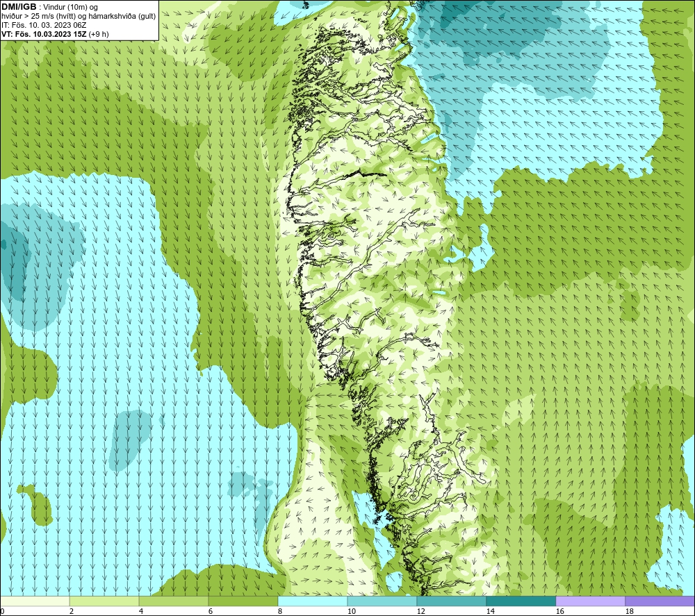Click the light green 2–4 m/s legend swatch

pyautogui.click(x=104, y=601)
